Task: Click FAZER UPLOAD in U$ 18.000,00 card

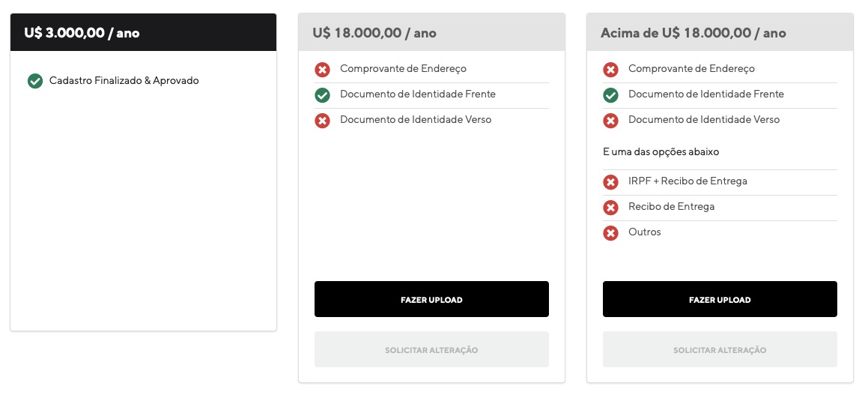Action: tap(431, 299)
